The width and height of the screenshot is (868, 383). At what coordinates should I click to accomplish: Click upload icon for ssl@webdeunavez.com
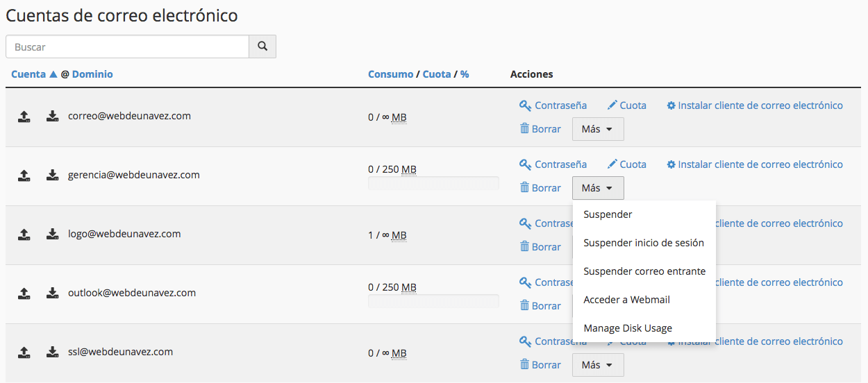pos(24,352)
